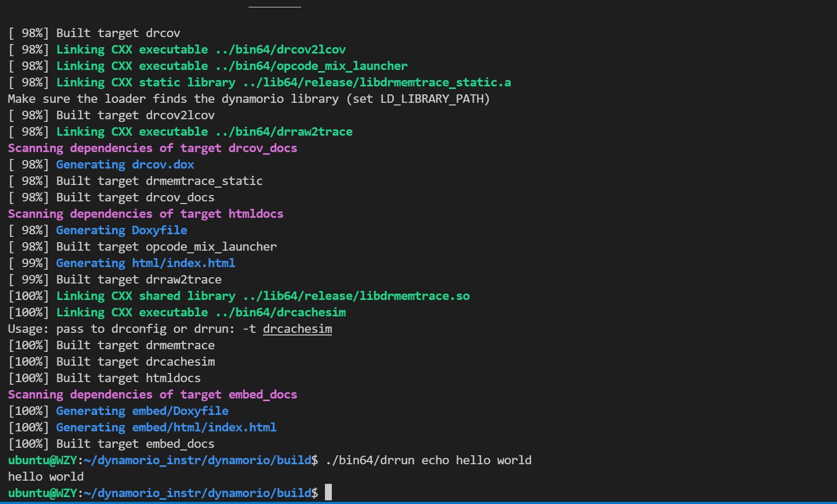Click the 'Generating embed/html/index.html' line
The height and width of the screenshot is (504, 837).
pos(143,428)
